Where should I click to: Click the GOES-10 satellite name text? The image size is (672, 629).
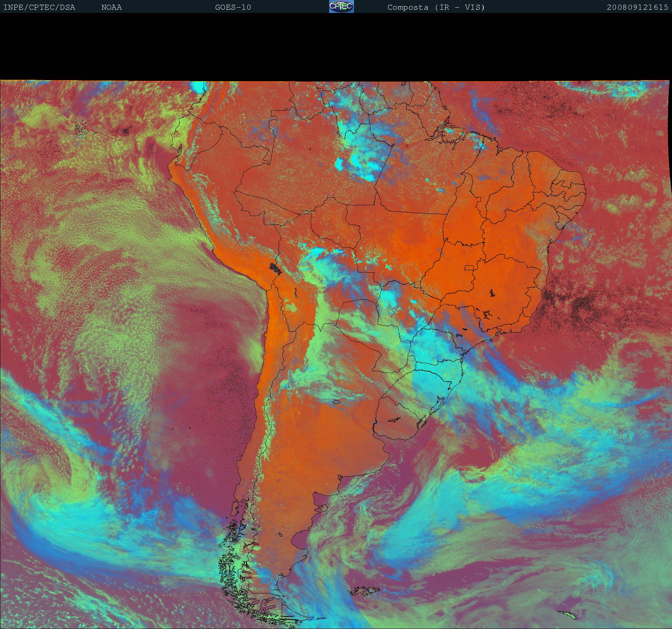233,7
